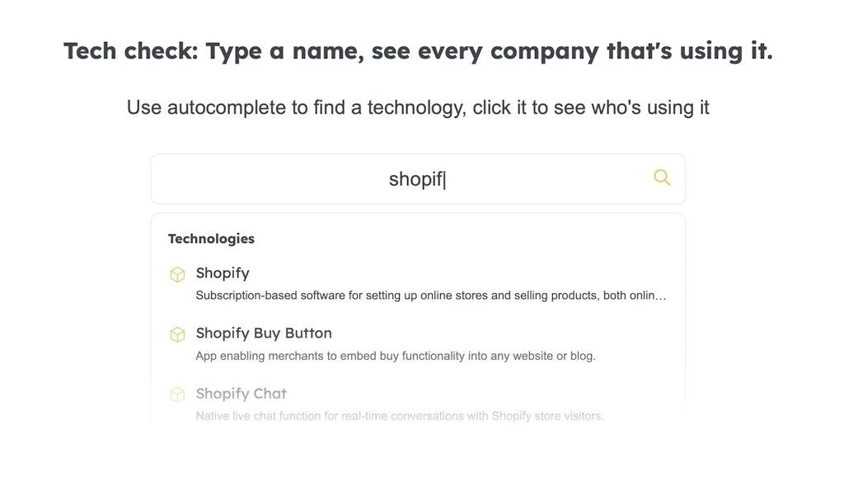Click the buy functionality description text
Viewport: 844px width, 504px height.
(x=396, y=356)
